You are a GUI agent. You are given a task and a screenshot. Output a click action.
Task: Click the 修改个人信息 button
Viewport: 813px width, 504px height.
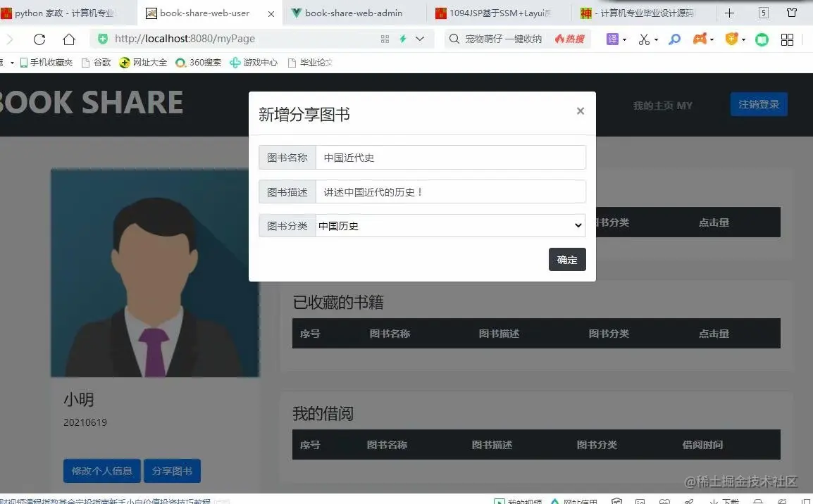(x=101, y=471)
